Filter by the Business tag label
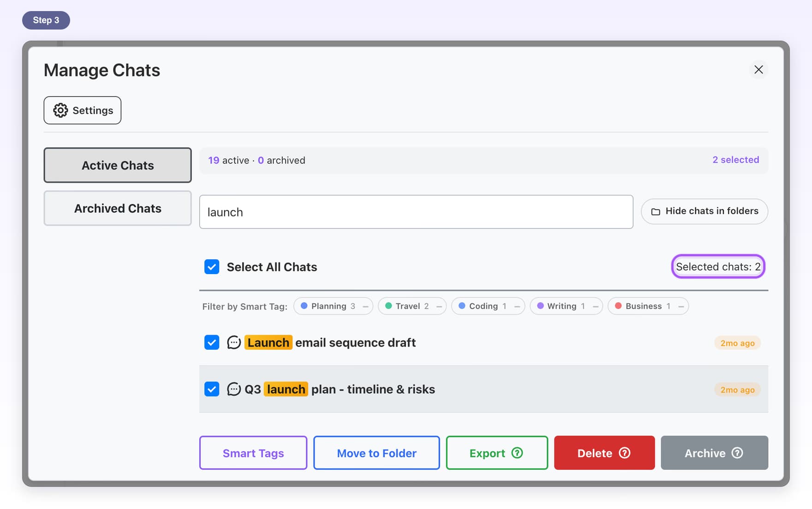This screenshot has height=509, width=812. click(644, 306)
